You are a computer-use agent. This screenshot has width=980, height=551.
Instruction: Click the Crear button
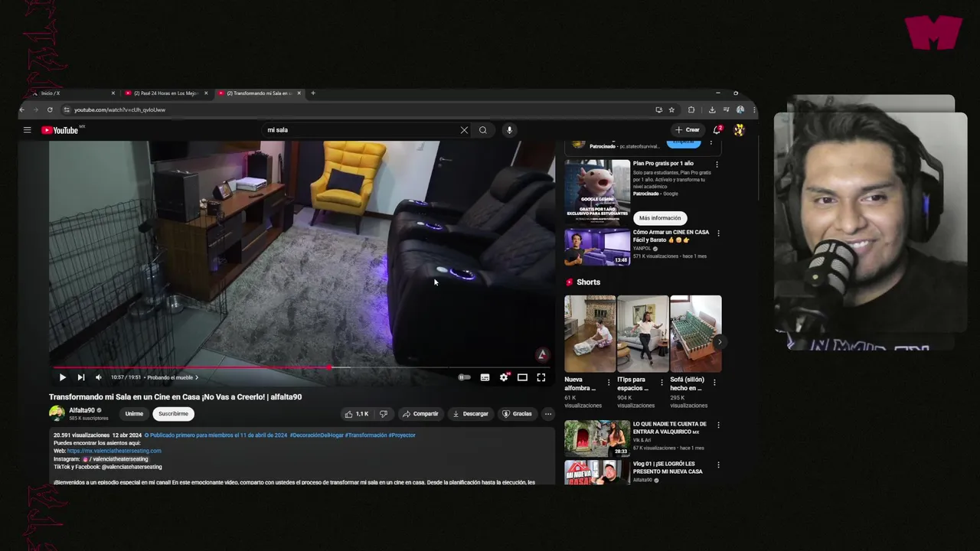click(688, 130)
